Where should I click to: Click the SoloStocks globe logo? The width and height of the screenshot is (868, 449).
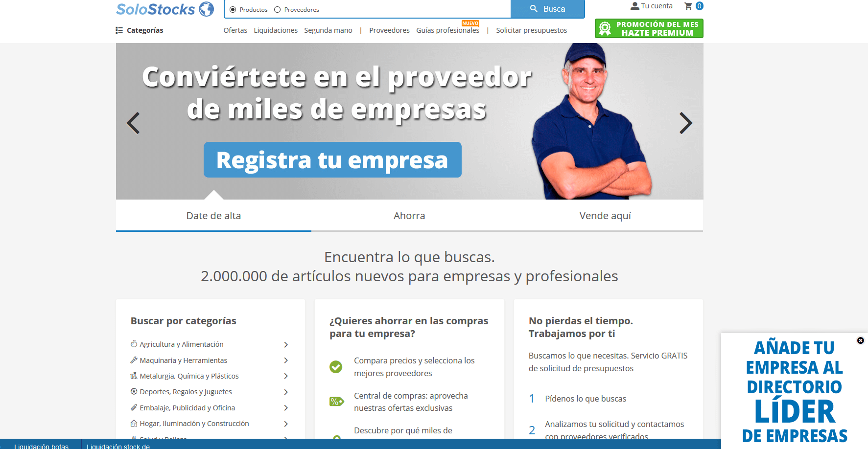(206, 9)
